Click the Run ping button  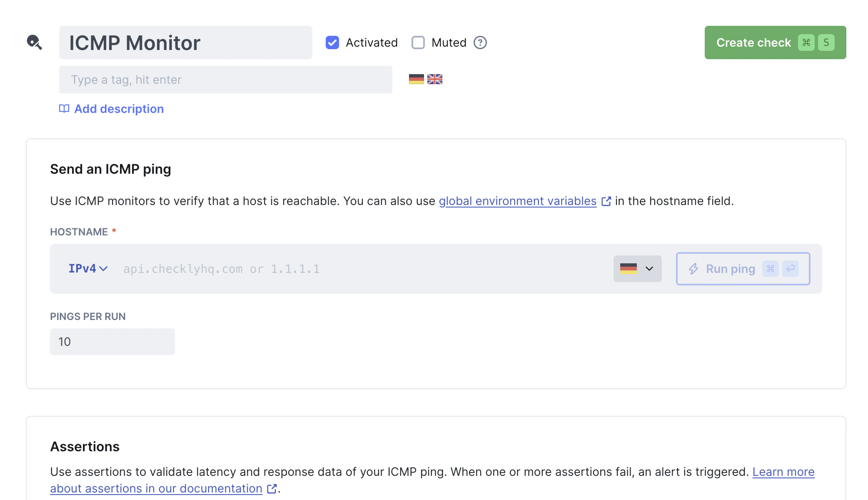click(743, 269)
